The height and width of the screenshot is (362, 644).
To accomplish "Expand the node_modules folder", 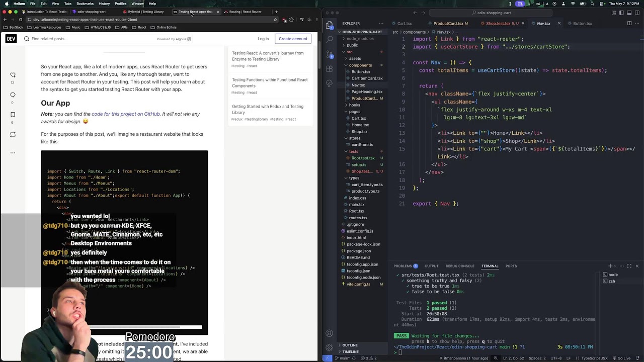I will click(360, 39).
